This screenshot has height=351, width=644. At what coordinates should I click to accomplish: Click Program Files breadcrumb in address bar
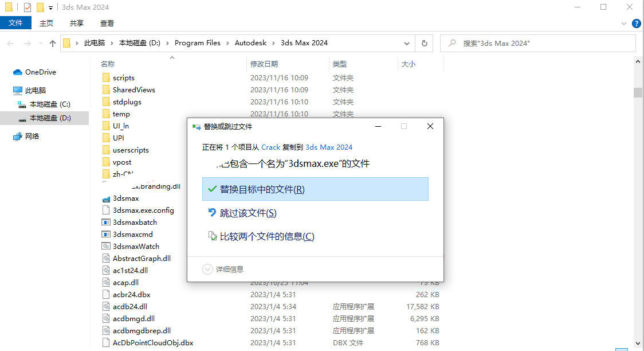(x=198, y=43)
